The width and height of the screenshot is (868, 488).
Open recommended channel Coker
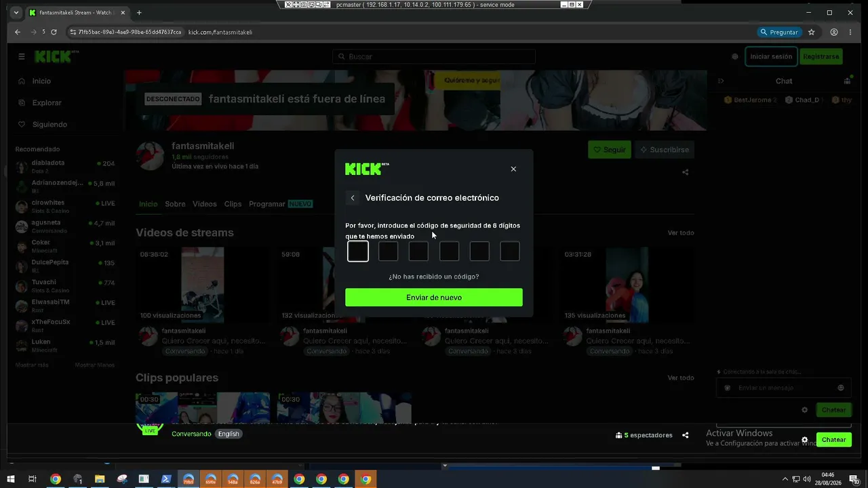coord(65,245)
